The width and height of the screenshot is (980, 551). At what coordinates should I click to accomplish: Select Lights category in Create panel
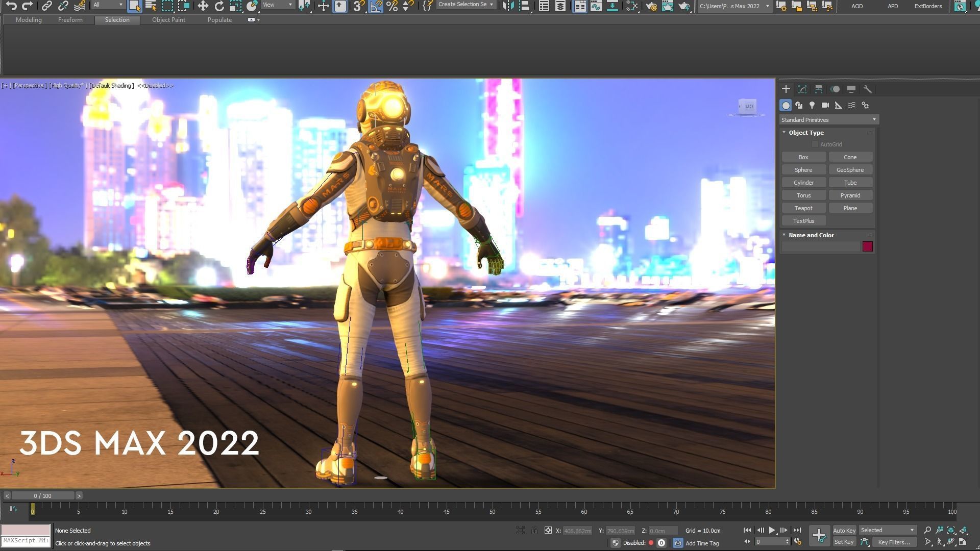tap(812, 105)
